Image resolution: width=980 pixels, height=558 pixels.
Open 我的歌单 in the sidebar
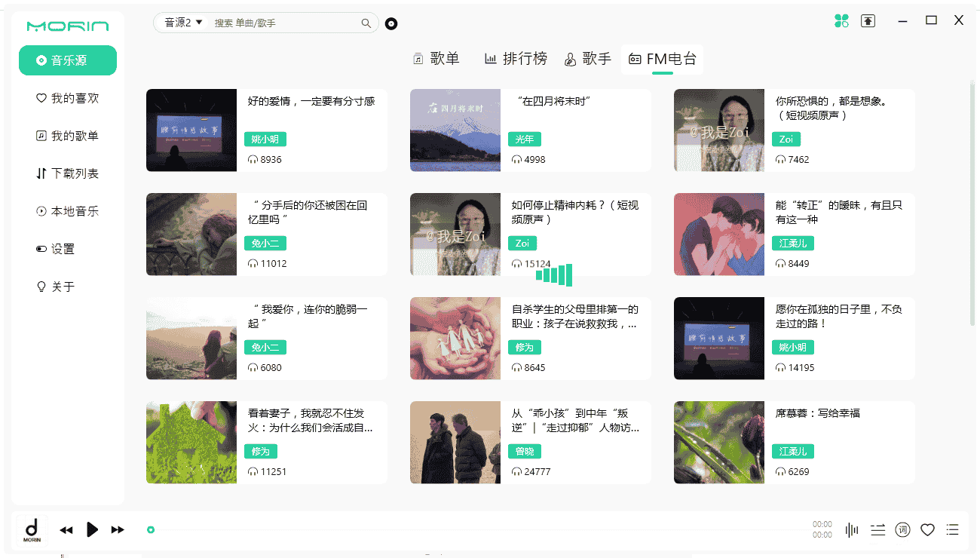coord(68,136)
